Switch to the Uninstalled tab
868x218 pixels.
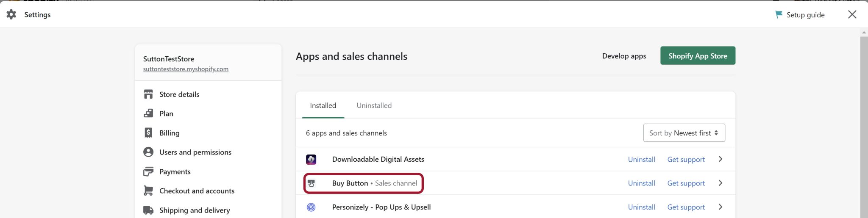point(374,105)
